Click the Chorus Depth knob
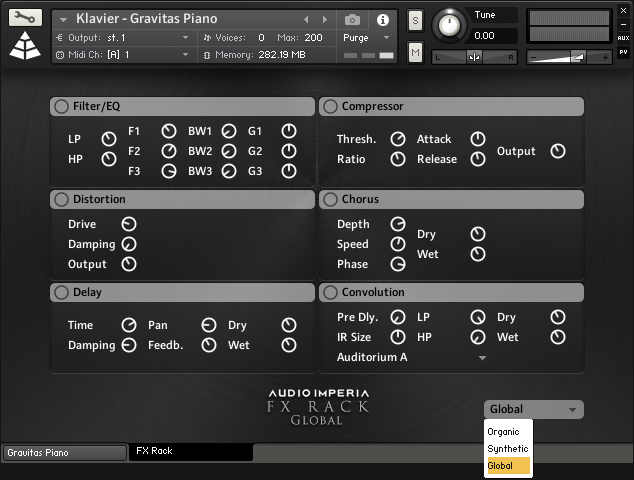This screenshot has height=480, width=634. (398, 224)
